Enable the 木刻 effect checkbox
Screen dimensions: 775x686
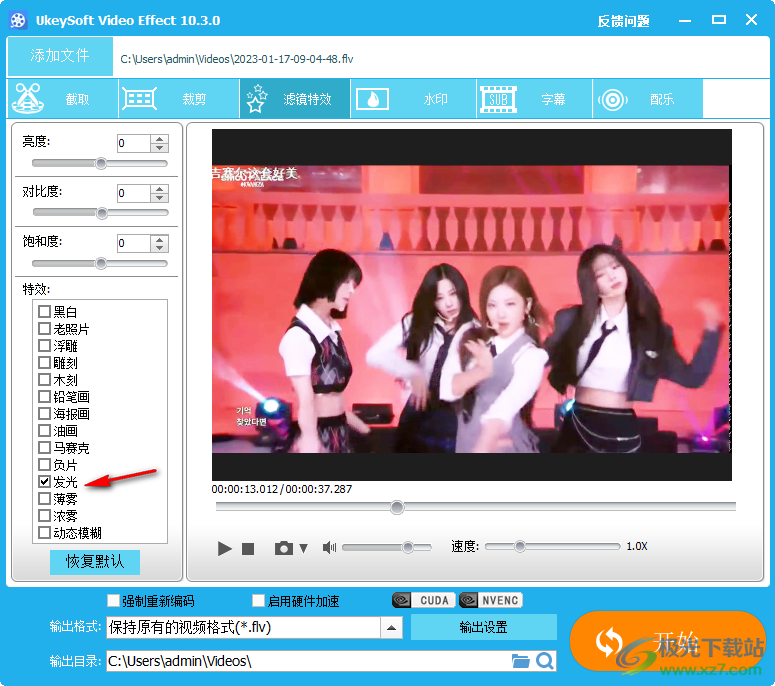pyautogui.click(x=44, y=380)
